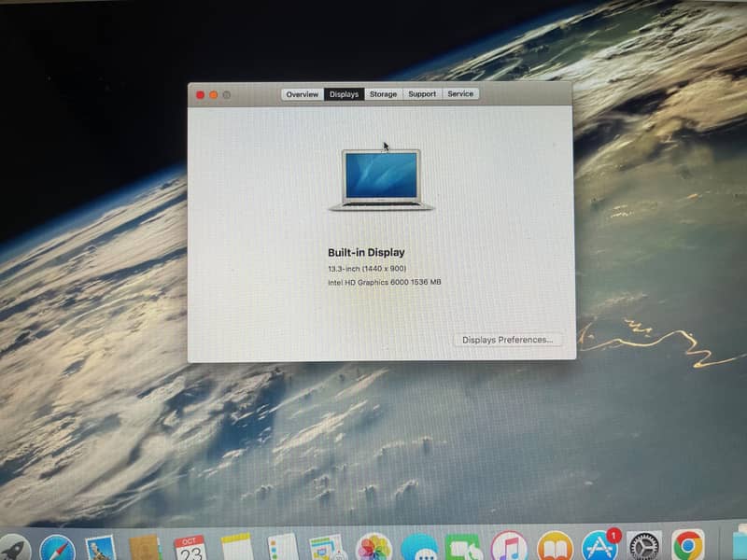Click the Displays Preferences button
747x560 pixels.
tap(507, 340)
